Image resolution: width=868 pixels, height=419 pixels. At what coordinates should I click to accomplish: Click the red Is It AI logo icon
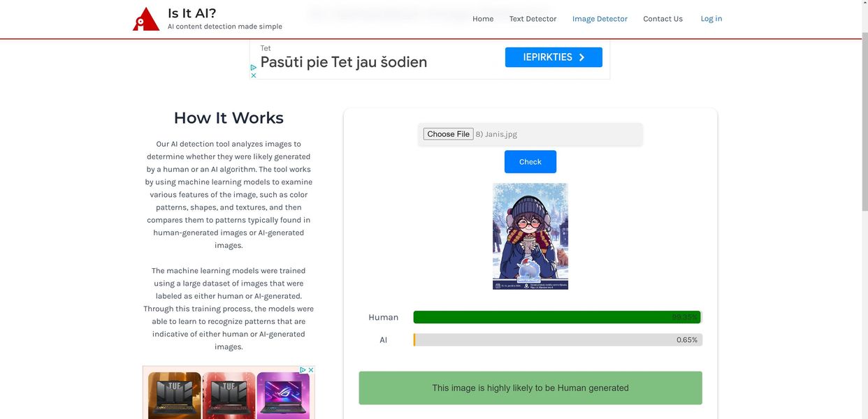pos(145,20)
